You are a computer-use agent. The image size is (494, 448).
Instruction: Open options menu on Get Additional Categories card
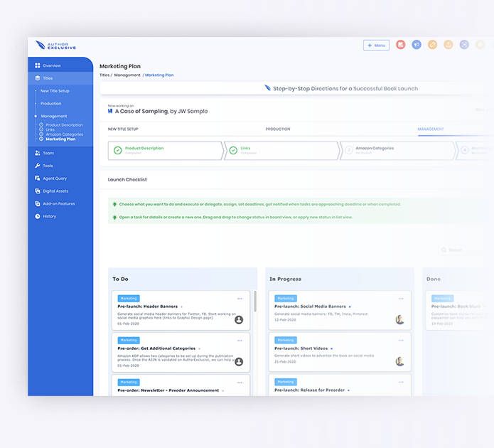240,341
